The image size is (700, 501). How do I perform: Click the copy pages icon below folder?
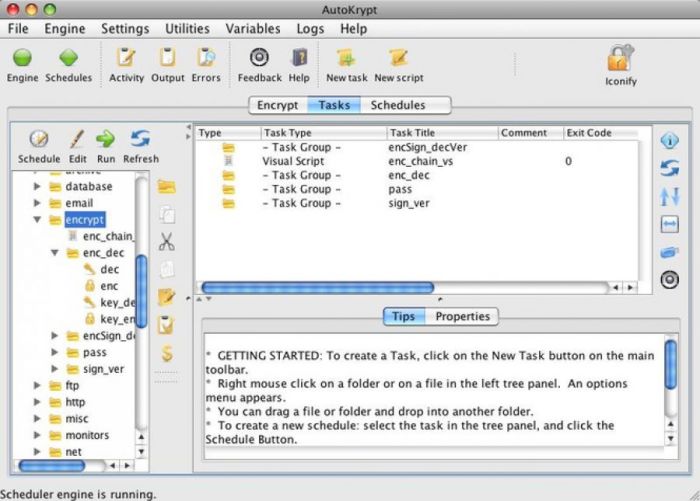point(167,214)
